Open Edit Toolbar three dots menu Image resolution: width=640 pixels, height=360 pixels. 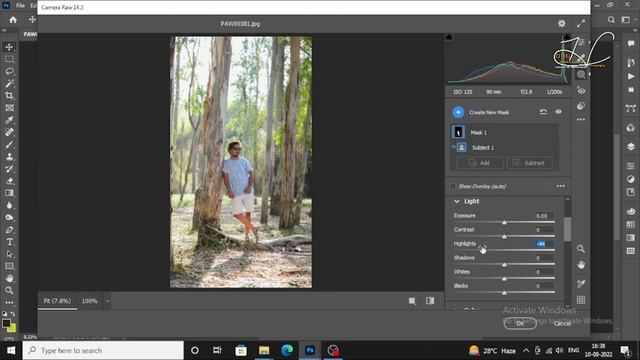point(9,302)
